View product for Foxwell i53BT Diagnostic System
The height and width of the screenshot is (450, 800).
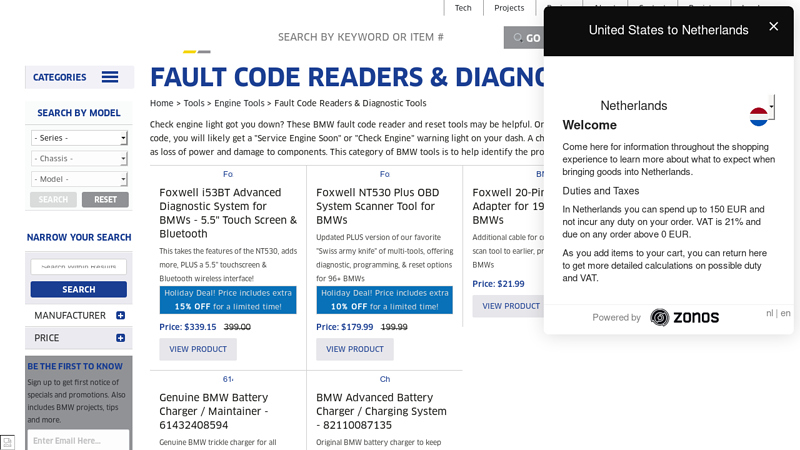(198, 349)
